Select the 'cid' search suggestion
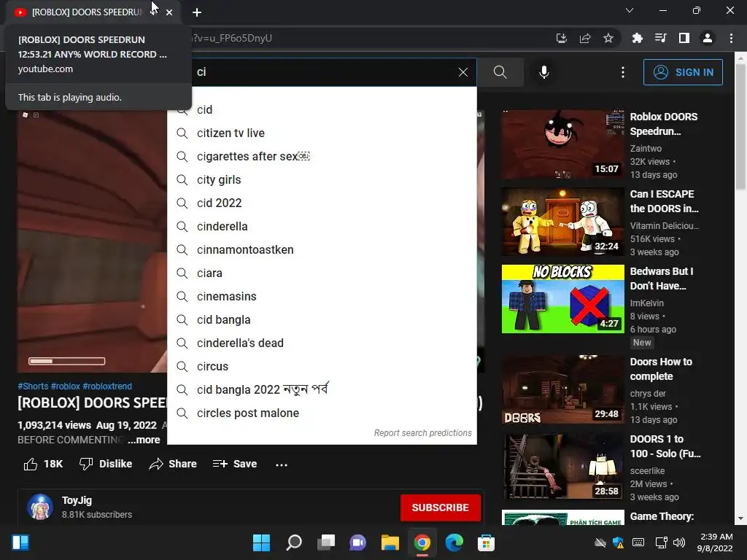This screenshot has height=560, width=747. [322, 109]
